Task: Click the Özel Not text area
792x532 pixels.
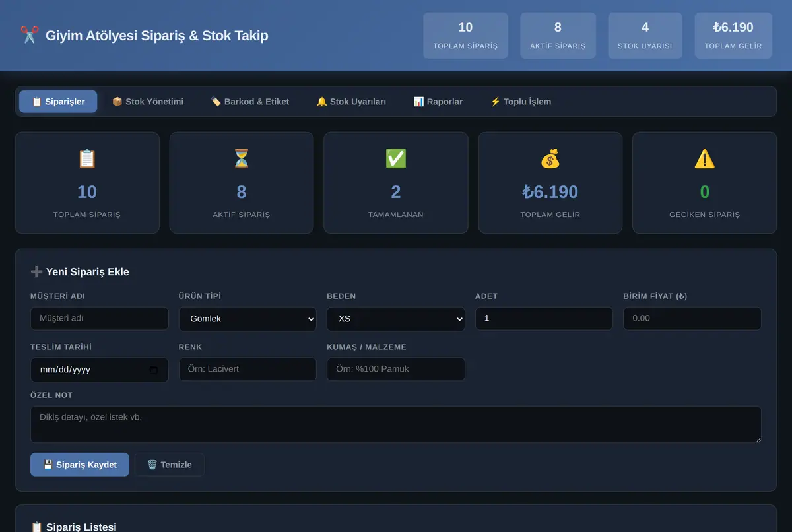Action: point(396,424)
